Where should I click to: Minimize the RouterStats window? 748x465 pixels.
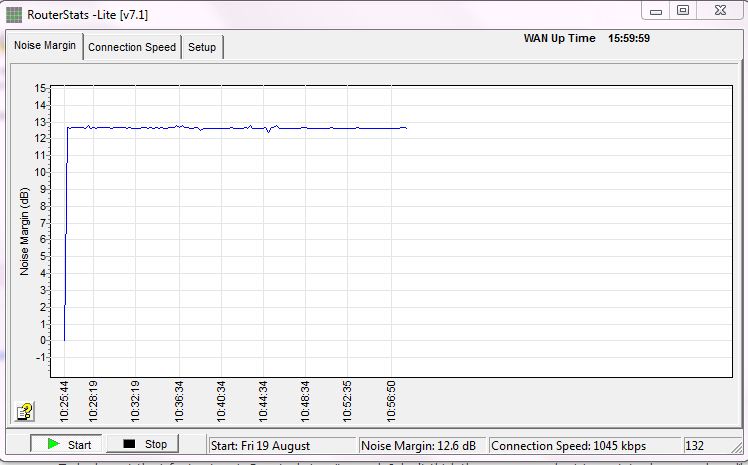(657, 10)
